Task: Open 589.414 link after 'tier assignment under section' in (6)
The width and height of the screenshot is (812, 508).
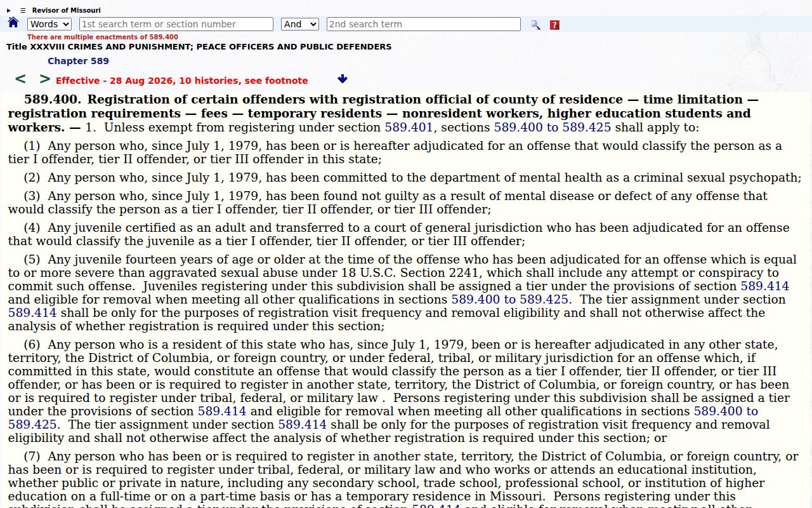Action: pos(302,424)
